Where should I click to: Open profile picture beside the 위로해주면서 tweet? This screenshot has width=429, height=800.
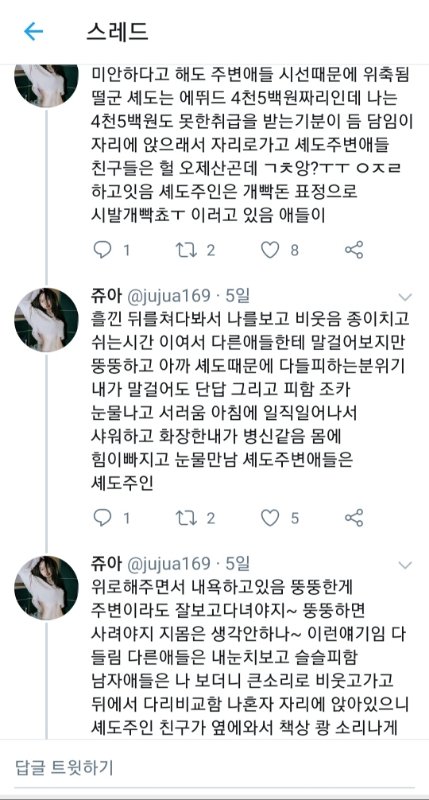(x=46, y=588)
